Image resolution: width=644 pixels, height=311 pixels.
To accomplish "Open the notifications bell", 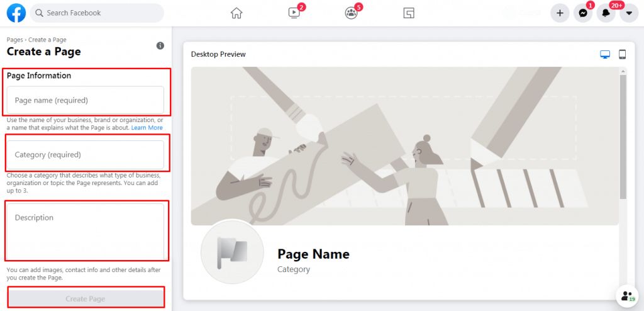I will 606,13.
